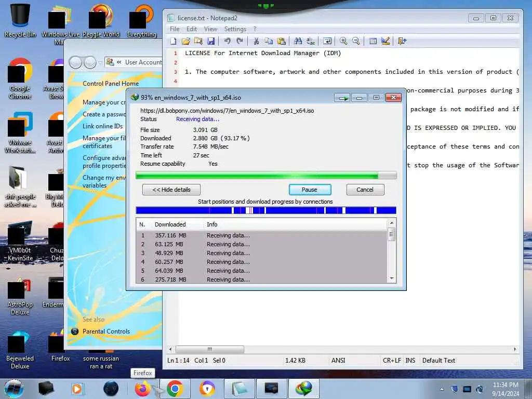
Task: Click Open file icon in Notepad2 toolbar
Action: (x=186, y=41)
